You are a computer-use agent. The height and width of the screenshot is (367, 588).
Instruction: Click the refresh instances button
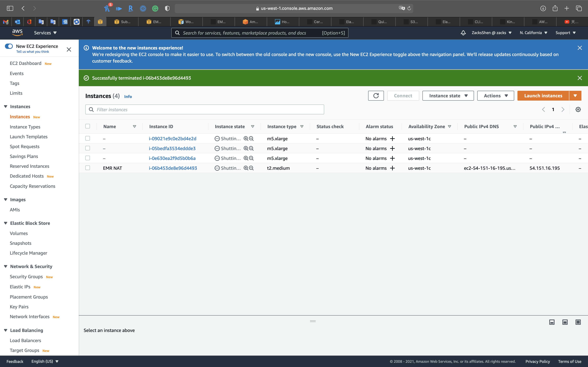pos(376,96)
